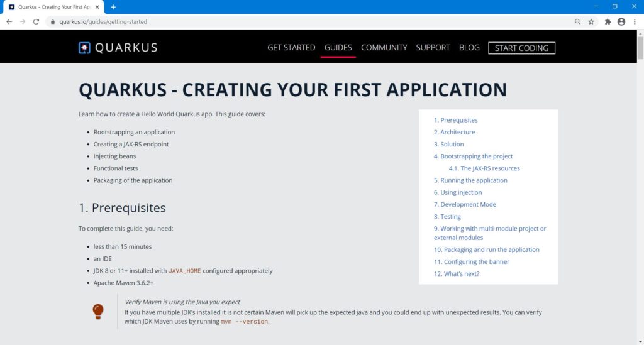Jump to 10. Packaging and run the application
This screenshot has height=345, width=644.
pyautogui.click(x=487, y=249)
